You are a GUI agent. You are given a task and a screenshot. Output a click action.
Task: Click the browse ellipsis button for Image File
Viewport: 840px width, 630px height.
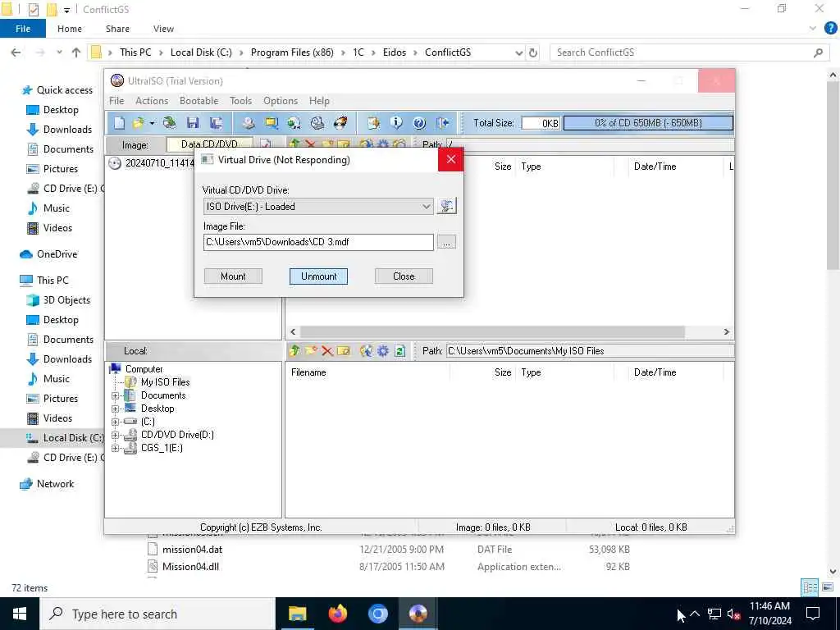click(447, 242)
